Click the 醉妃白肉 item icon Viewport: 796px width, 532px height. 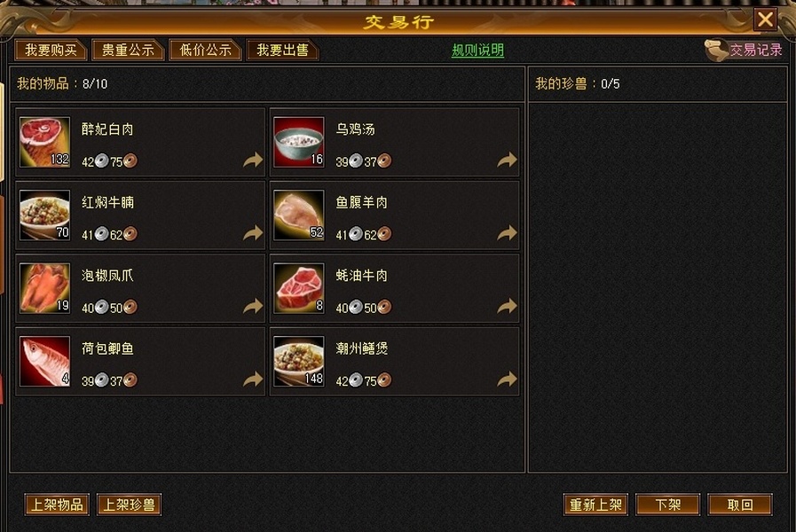pyautogui.click(x=44, y=143)
